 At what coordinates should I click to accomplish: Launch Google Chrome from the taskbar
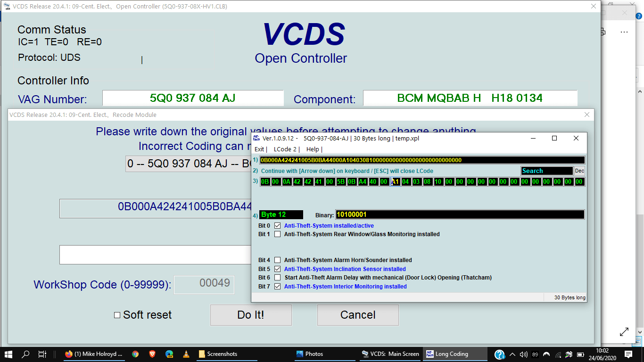pyautogui.click(x=135, y=354)
